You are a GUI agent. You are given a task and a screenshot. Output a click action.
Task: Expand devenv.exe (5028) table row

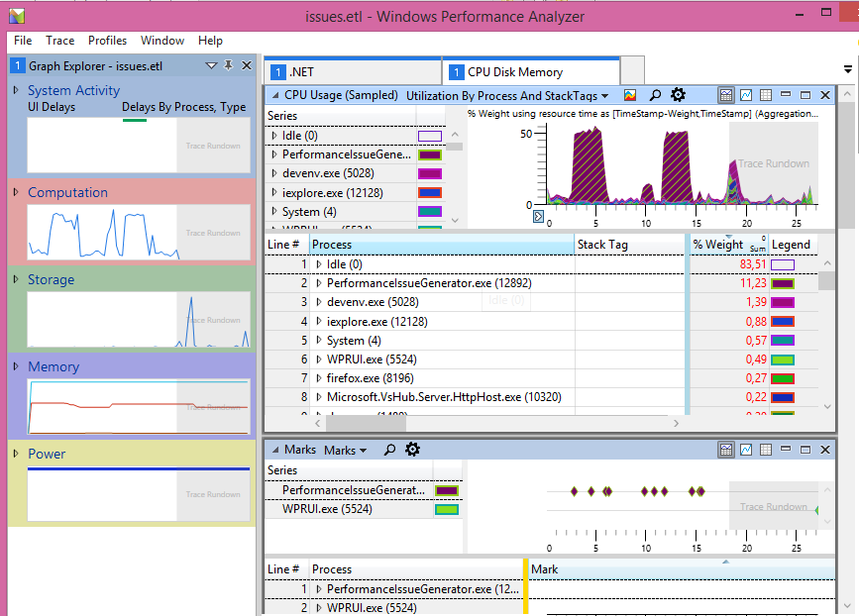tap(318, 302)
